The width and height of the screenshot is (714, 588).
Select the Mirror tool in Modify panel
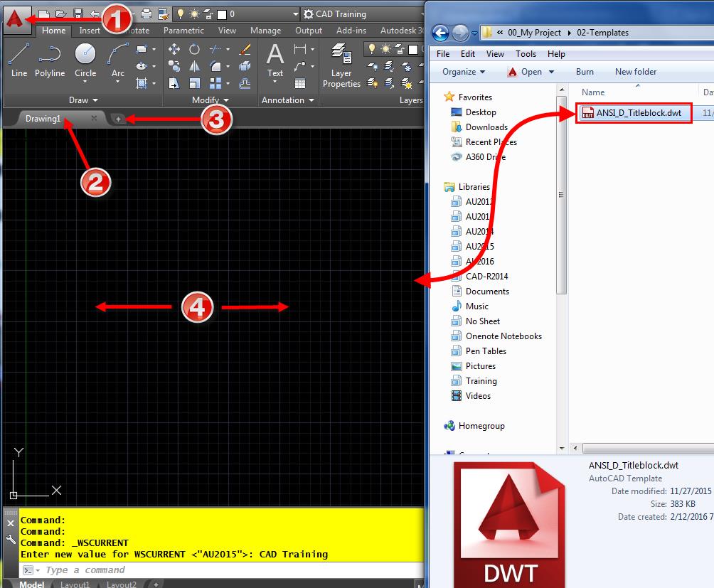point(194,67)
